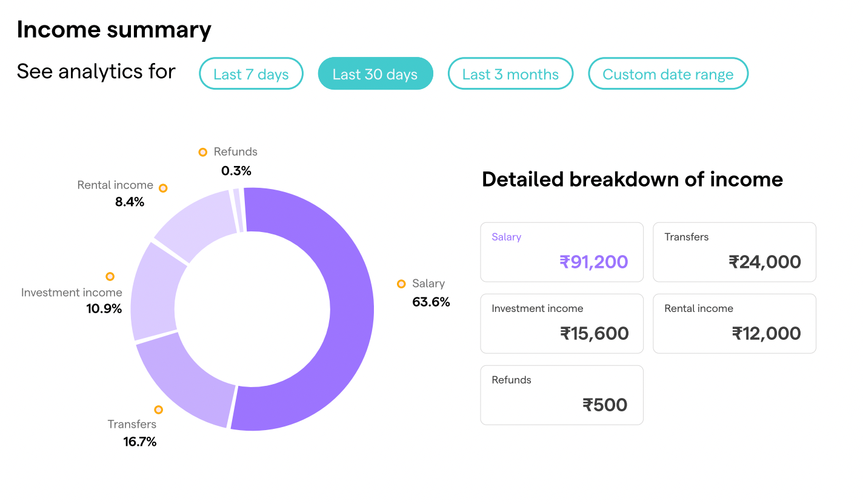Click the orange marker beside Refunds label
The height and width of the screenshot is (504, 863).
coord(203,152)
